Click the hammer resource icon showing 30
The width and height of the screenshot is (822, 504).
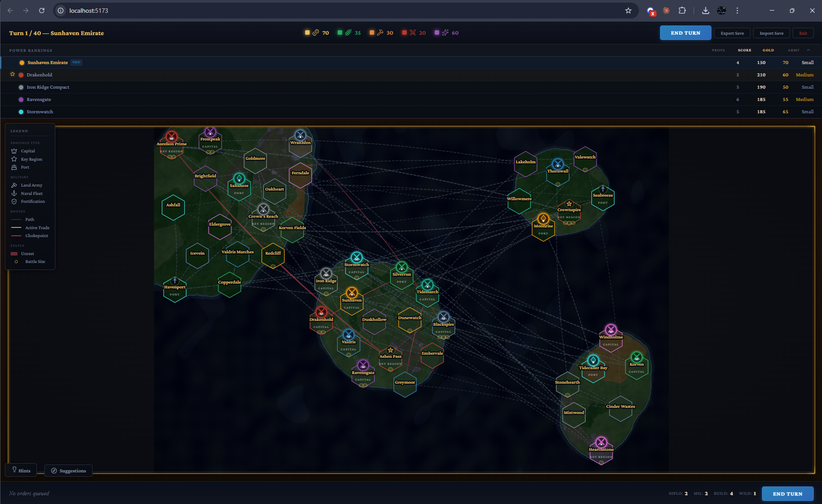coord(380,32)
